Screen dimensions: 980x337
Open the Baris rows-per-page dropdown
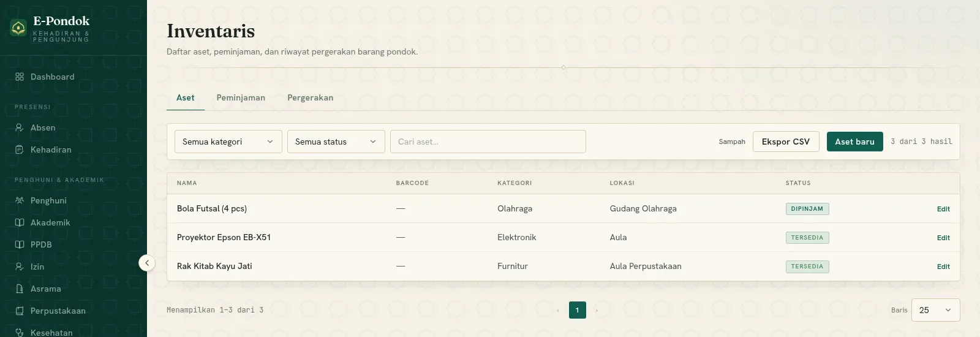click(x=935, y=310)
